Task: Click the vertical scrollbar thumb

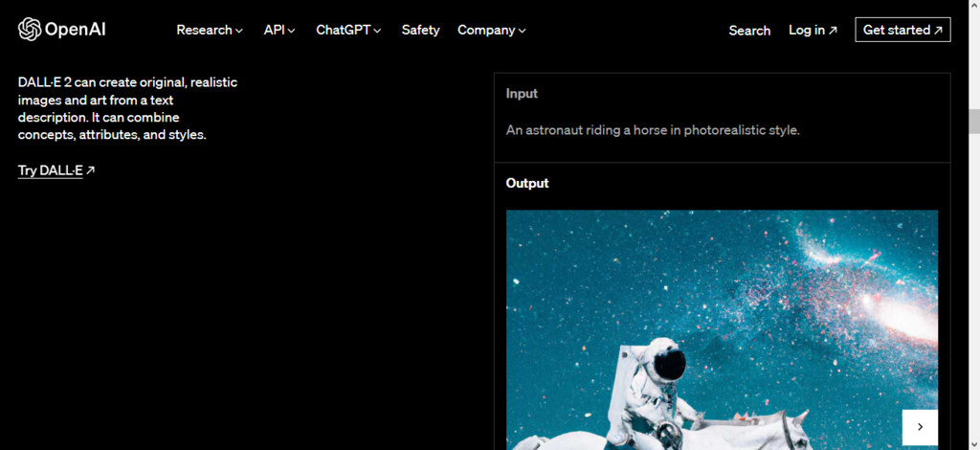Action: coord(972,122)
